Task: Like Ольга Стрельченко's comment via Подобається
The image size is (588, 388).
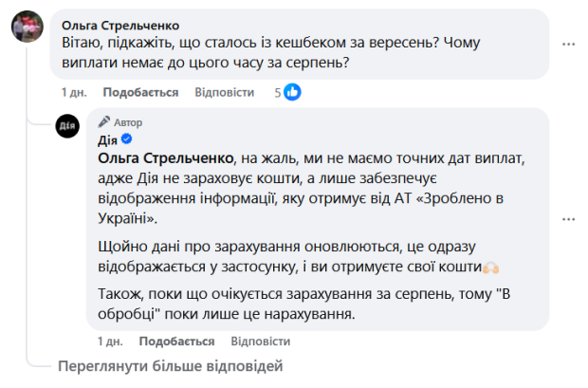Action: click(x=140, y=92)
